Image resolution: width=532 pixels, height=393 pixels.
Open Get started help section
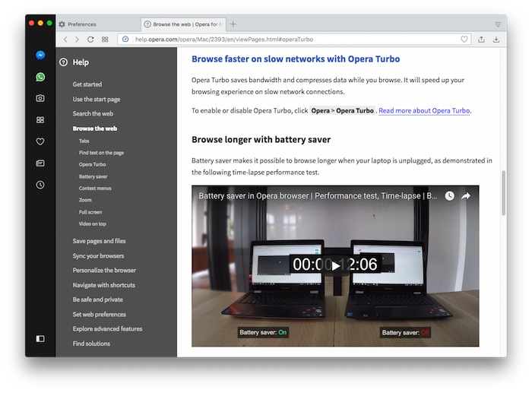click(x=87, y=84)
